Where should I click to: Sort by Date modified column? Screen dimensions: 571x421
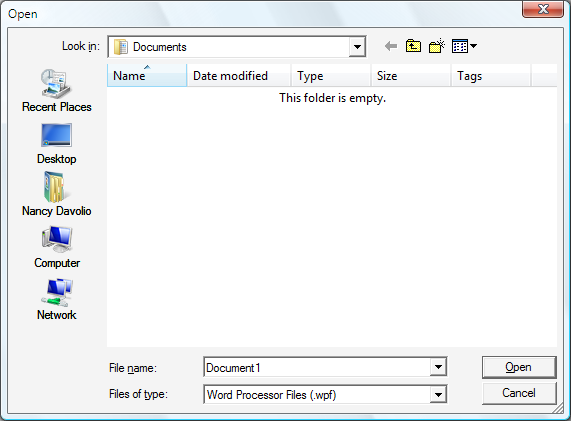coord(239,75)
